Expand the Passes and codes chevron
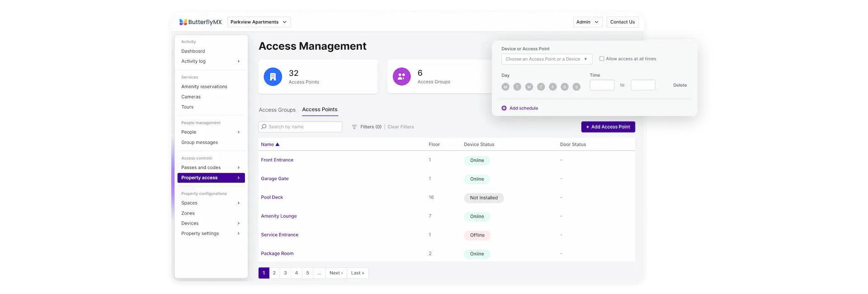Image resolution: width=868 pixels, height=294 pixels. point(239,168)
